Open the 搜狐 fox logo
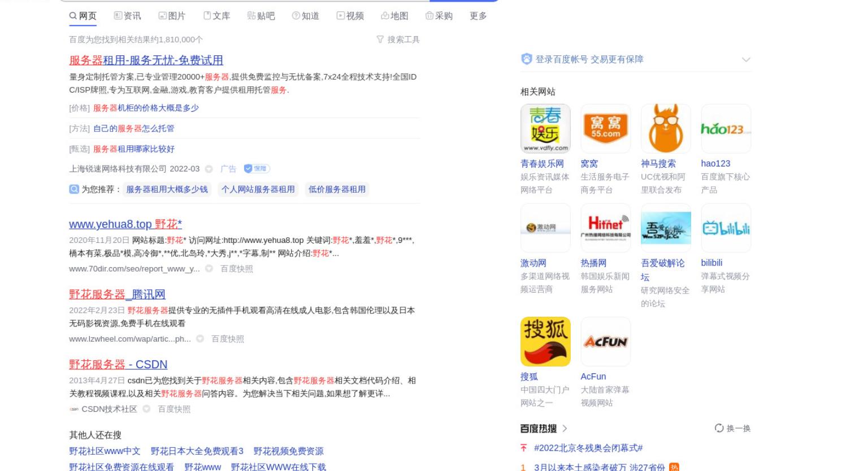The image size is (868, 471). click(545, 342)
